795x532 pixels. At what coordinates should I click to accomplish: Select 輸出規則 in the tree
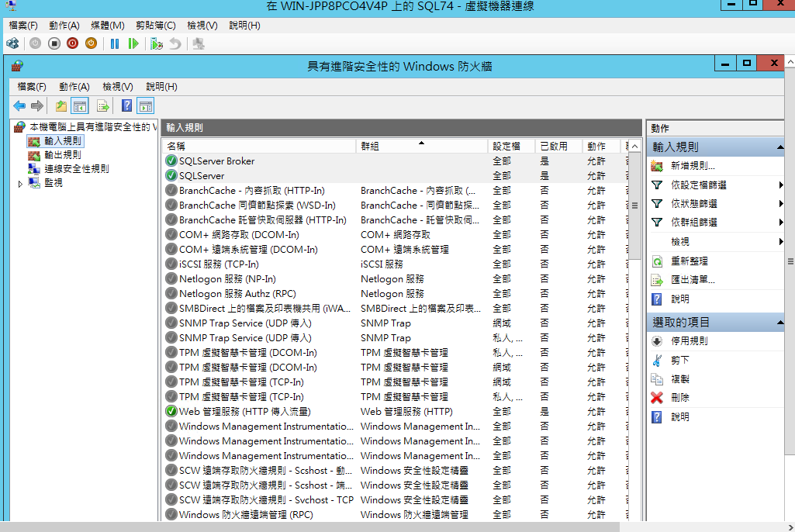62,154
